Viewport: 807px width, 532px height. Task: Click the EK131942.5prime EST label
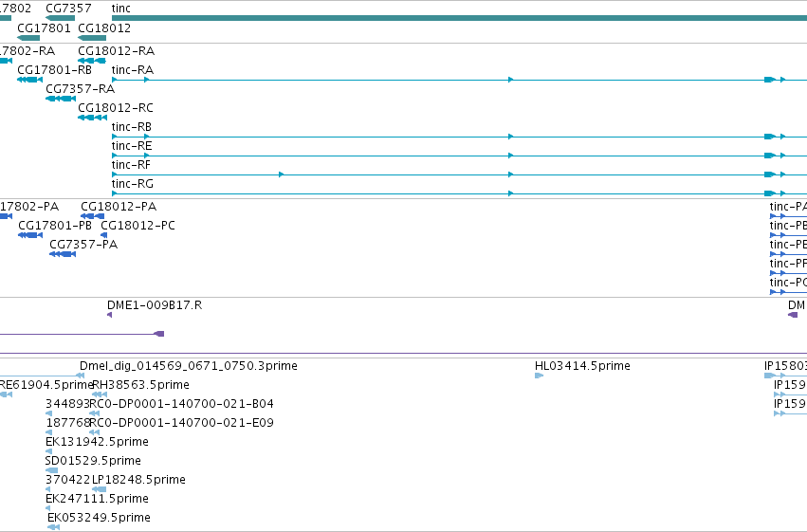click(x=98, y=443)
